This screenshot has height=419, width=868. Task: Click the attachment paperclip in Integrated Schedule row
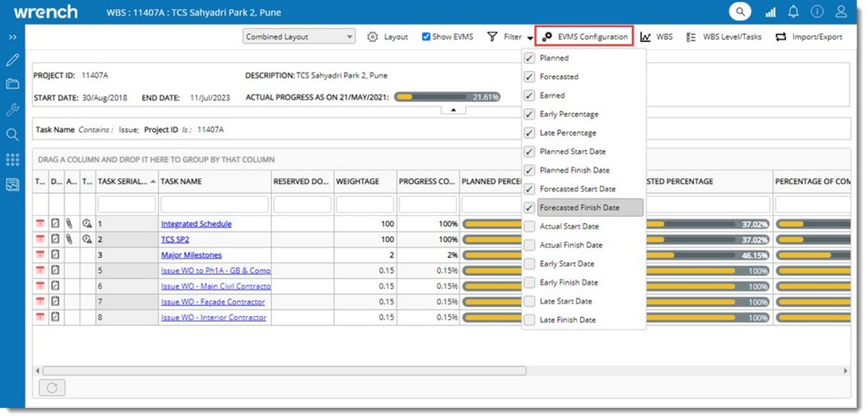pyautogui.click(x=67, y=224)
